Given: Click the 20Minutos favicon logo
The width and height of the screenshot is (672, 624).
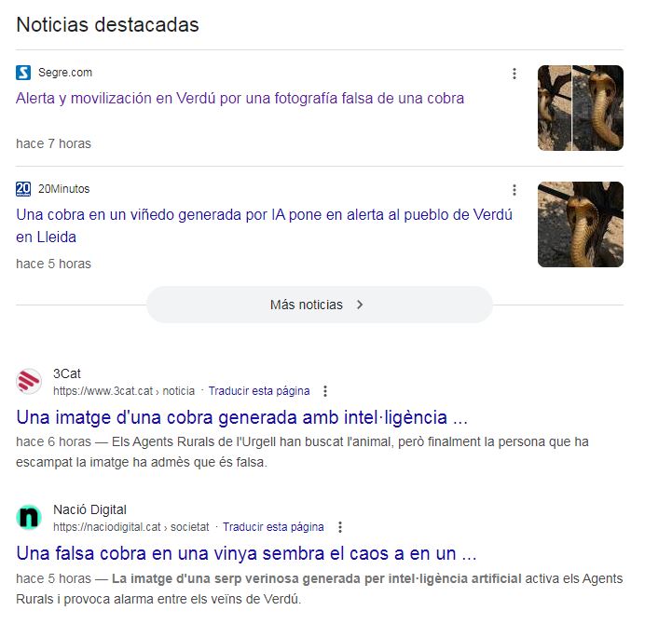Looking at the screenshot, I should click(x=23, y=189).
